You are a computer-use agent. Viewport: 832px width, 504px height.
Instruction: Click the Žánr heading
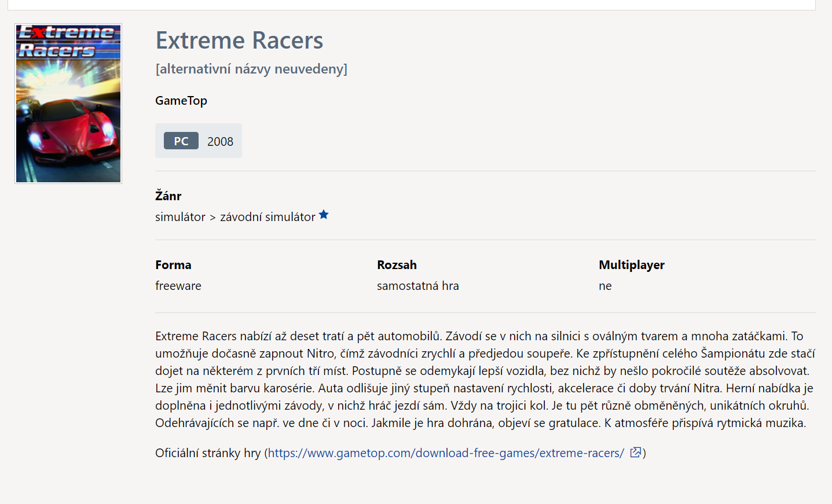(168, 196)
